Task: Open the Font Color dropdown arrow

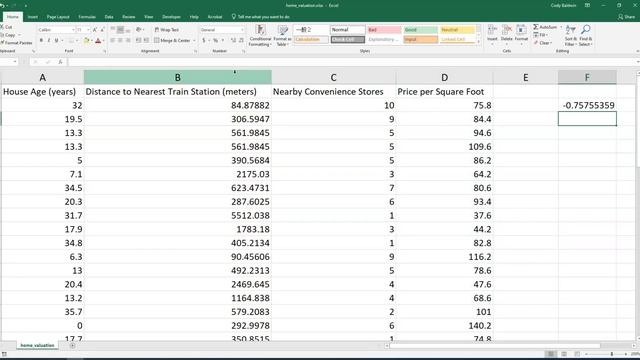Action: pos(103,40)
